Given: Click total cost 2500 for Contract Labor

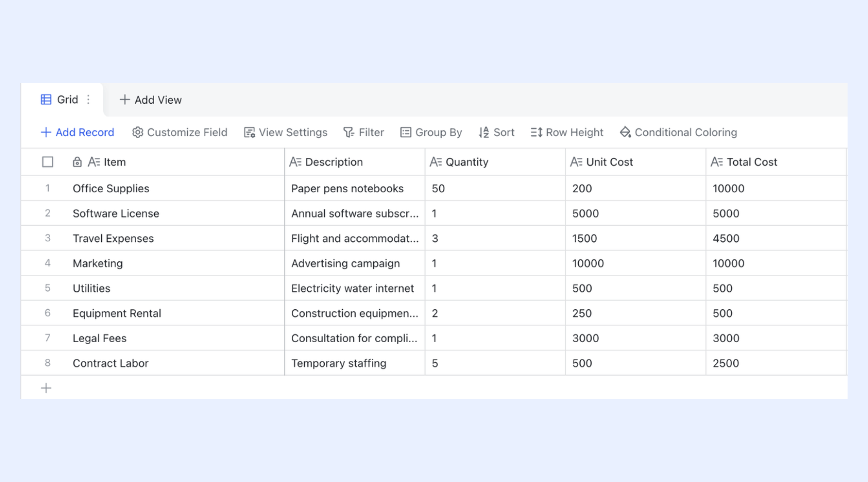Looking at the screenshot, I should click(776, 363).
